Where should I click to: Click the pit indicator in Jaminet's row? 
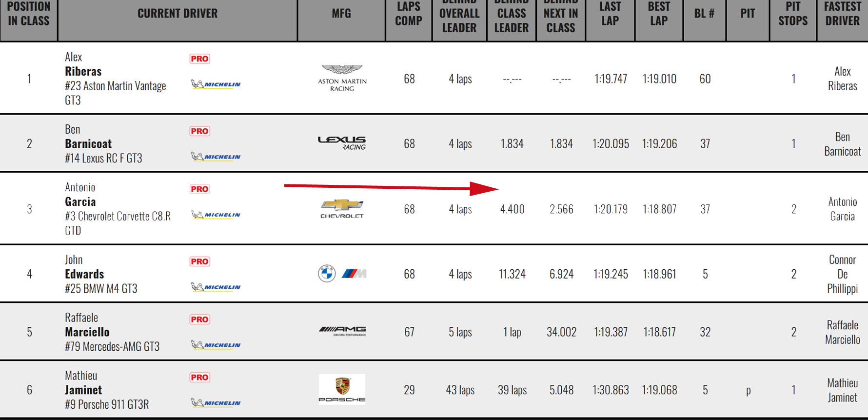click(748, 390)
